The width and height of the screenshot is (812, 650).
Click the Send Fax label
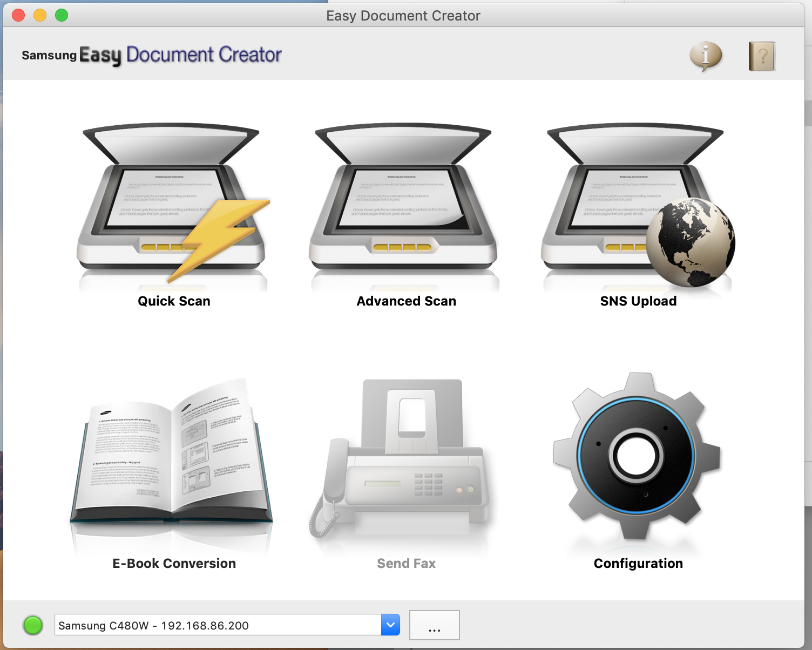pos(406,564)
